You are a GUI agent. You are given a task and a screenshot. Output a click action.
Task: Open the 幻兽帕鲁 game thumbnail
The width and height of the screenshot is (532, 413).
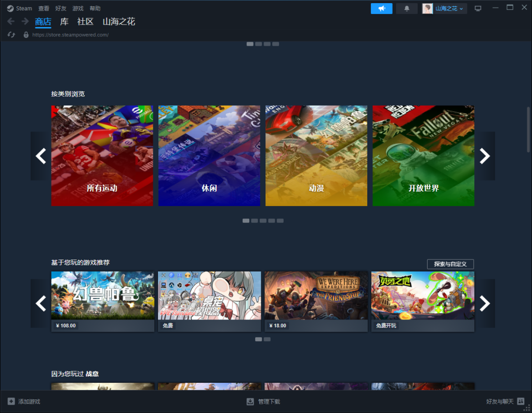pyautogui.click(x=102, y=295)
